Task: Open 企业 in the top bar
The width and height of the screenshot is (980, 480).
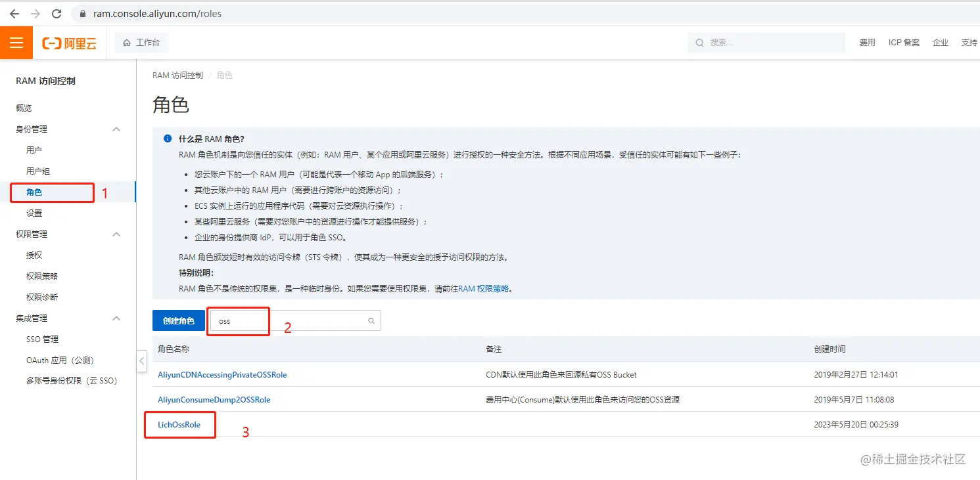Action: (941, 43)
